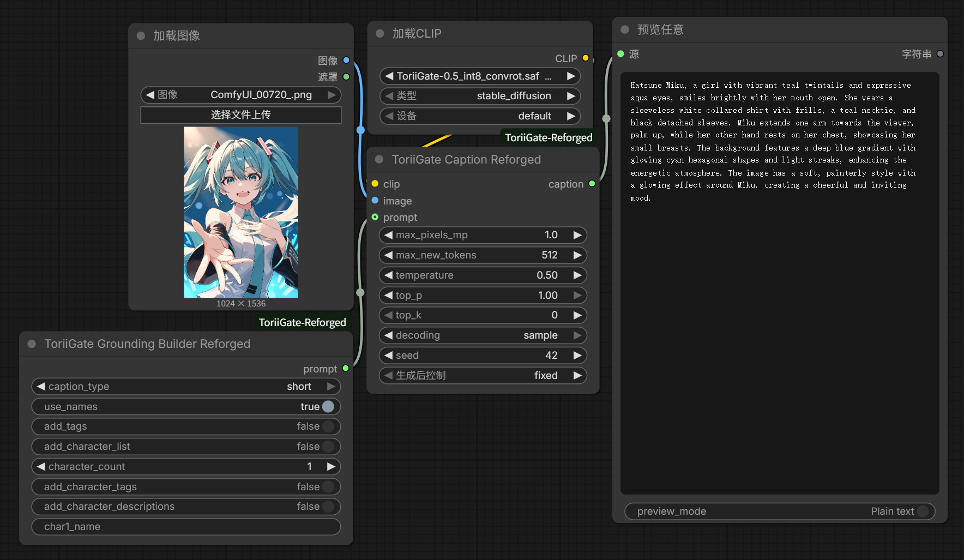Viewport: 964px width, 560px height.
Task: Decrease seed value with left arrow
Action: click(388, 356)
